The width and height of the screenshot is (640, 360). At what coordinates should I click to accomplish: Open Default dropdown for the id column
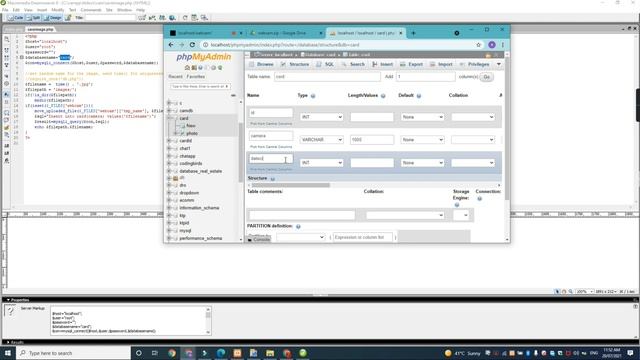[x=422, y=117]
